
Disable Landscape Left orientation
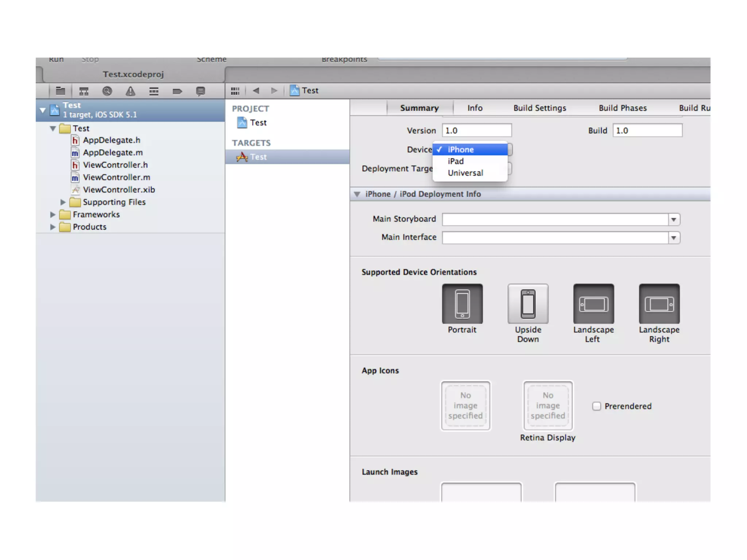pos(593,304)
